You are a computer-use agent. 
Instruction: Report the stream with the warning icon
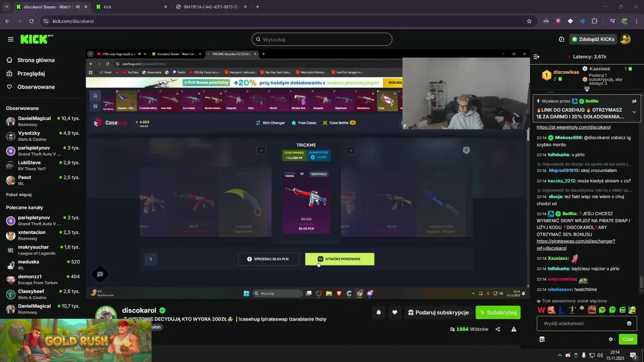(x=514, y=329)
